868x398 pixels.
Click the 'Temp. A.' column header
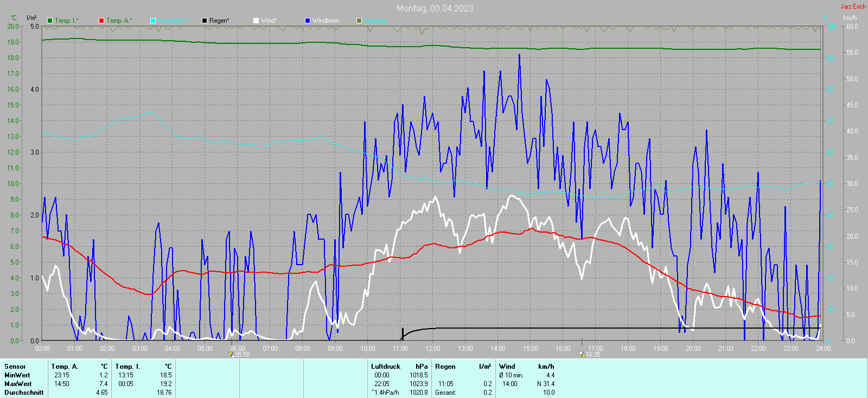pyautogui.click(x=65, y=367)
